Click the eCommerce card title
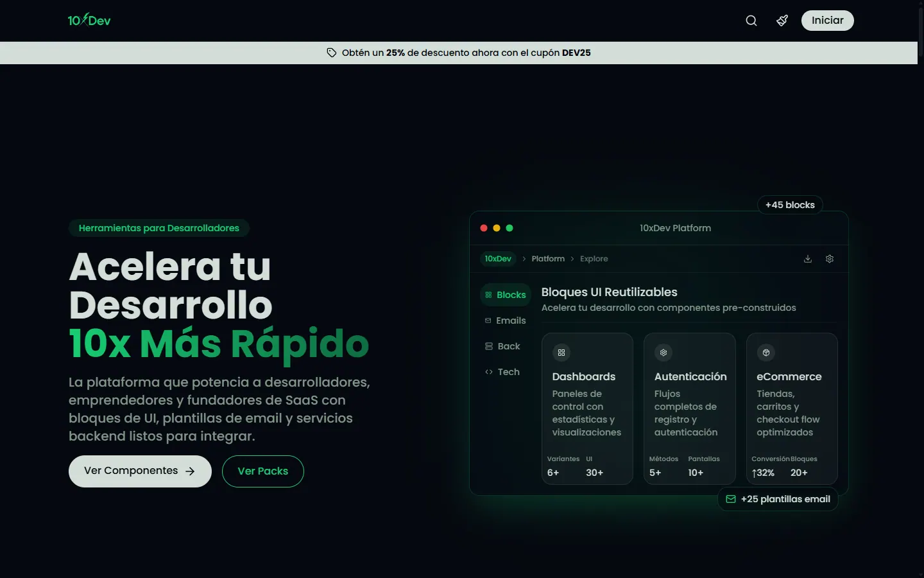Viewport: 924px width, 578px height. pos(789,376)
